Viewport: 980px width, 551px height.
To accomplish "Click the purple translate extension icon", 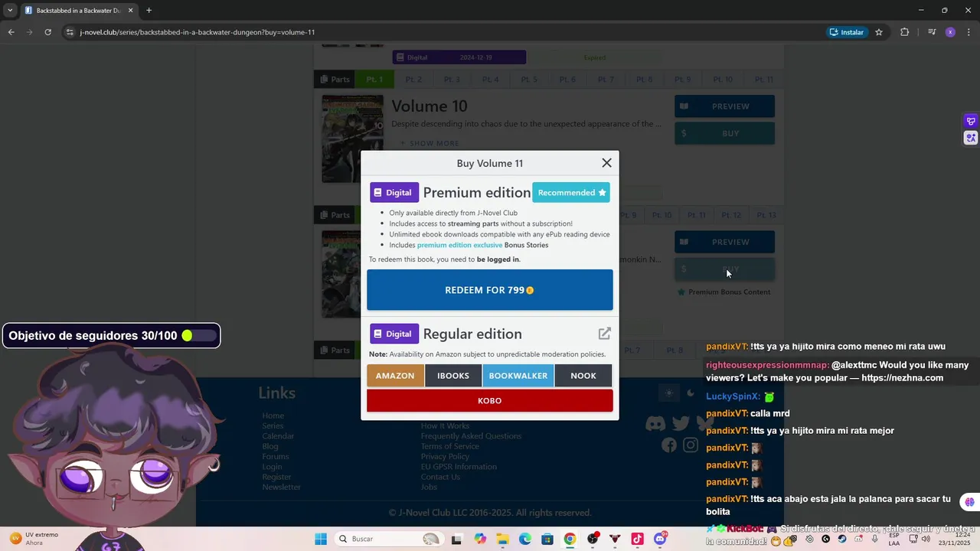I will tap(971, 138).
